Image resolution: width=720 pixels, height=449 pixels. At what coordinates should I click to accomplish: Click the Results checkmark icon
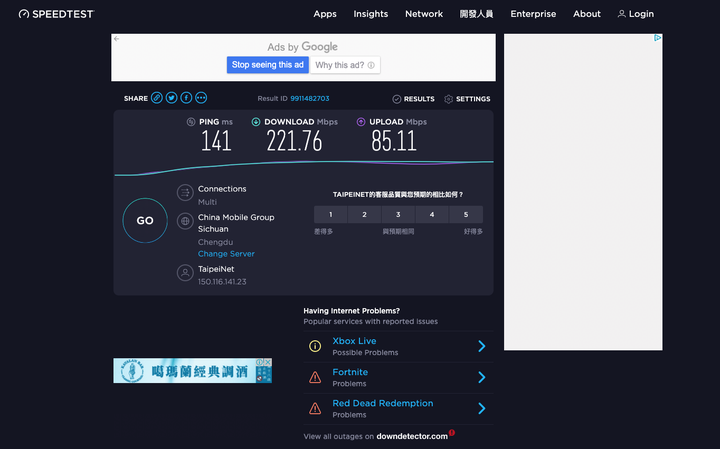point(397,99)
